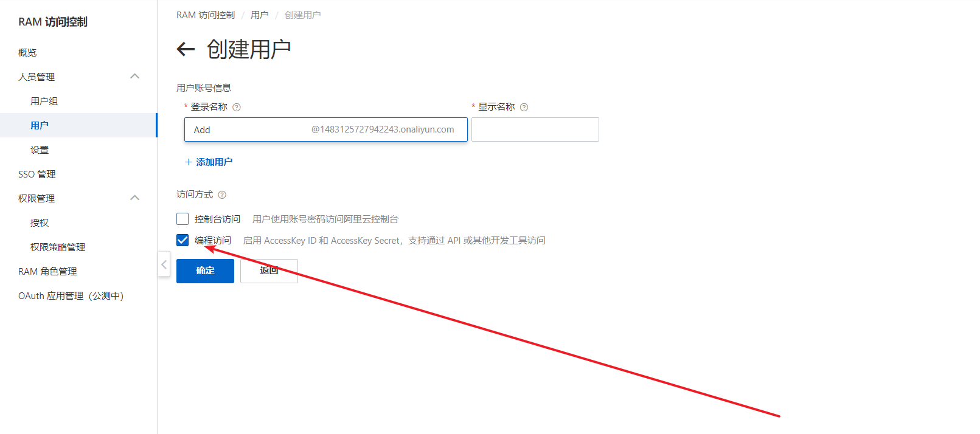This screenshot has height=434, width=980.
Task: Open the help icon next to 访问方式
Action: (x=222, y=195)
